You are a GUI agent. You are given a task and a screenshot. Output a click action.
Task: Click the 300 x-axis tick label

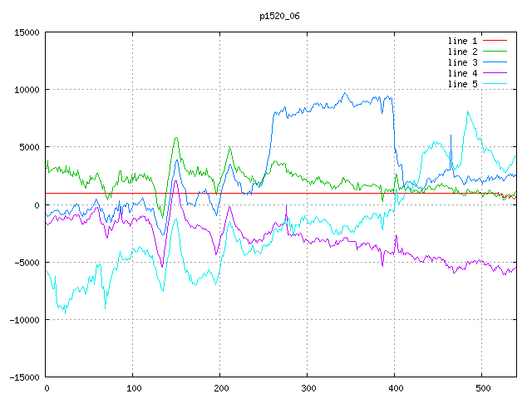308,388
